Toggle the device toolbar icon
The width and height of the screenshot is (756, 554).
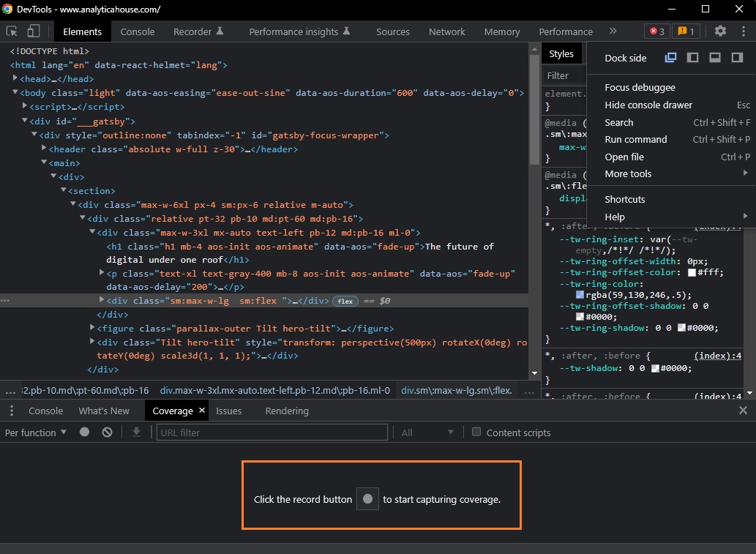pyautogui.click(x=33, y=31)
